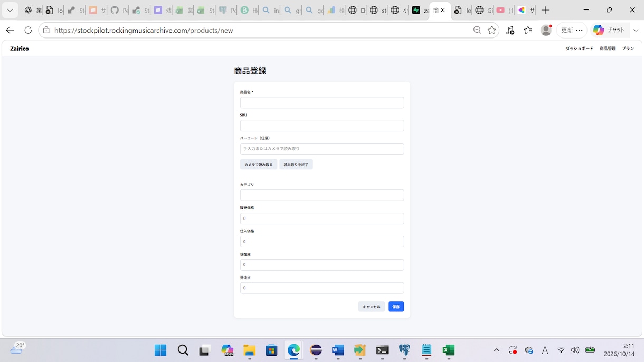644x362 pixels.
Task: Open the favorites list icon in the toolbar
Action: (528, 30)
